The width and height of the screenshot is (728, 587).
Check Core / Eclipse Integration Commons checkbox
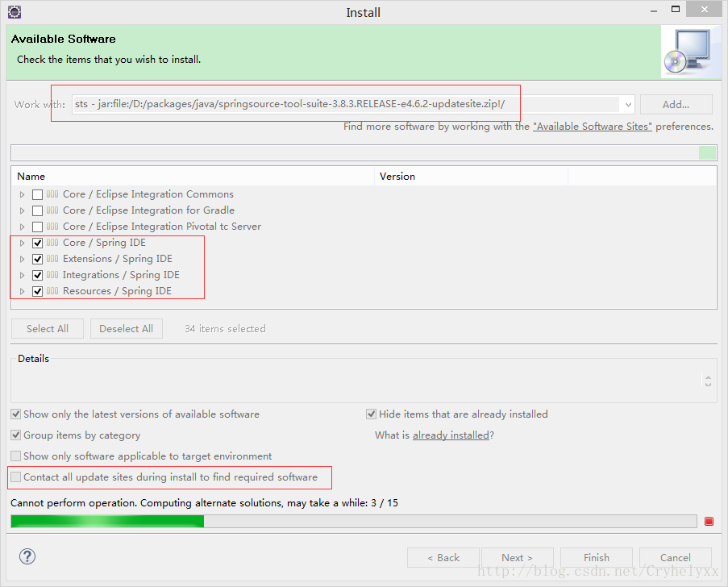(38, 194)
